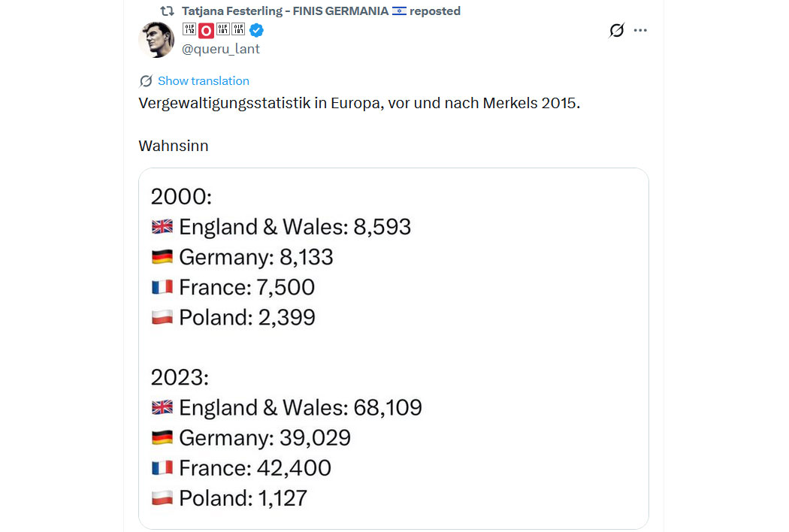The width and height of the screenshot is (789, 532).
Task: Click the Germany: 39,029 line in the image
Action: [x=265, y=437]
